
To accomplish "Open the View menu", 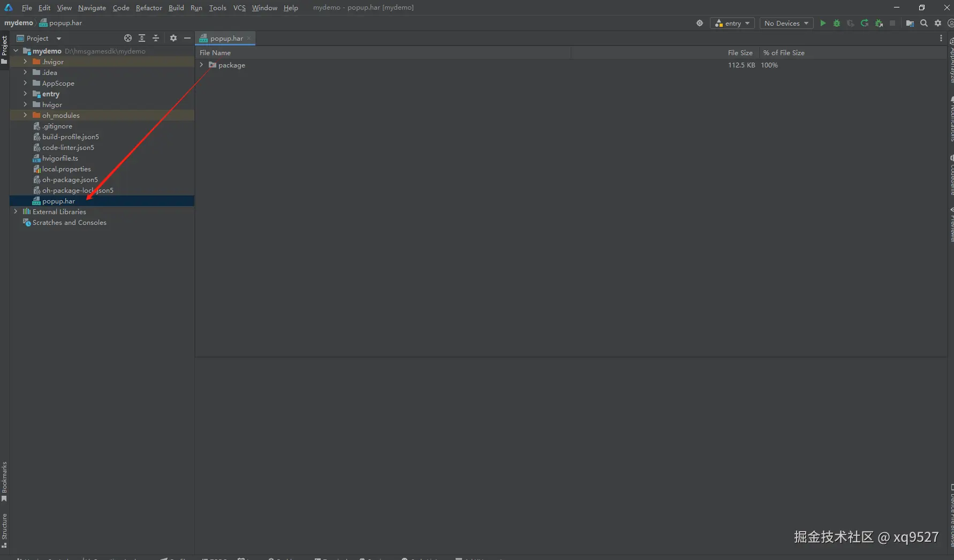I will 64,7.
